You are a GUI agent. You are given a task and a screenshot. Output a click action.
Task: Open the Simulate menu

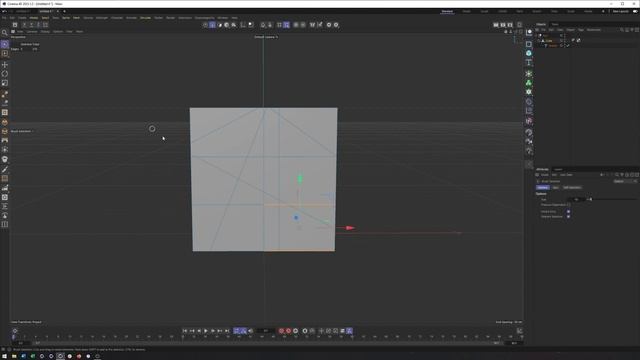pyautogui.click(x=145, y=18)
